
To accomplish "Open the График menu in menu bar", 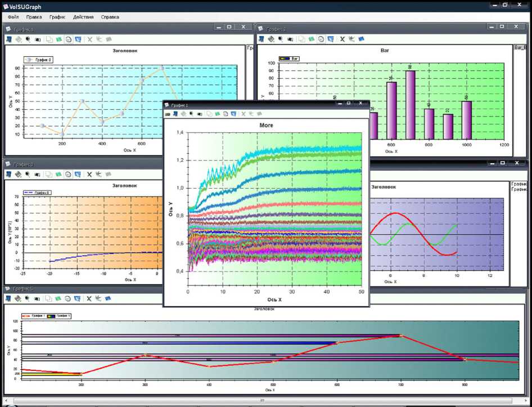I will [x=57, y=17].
